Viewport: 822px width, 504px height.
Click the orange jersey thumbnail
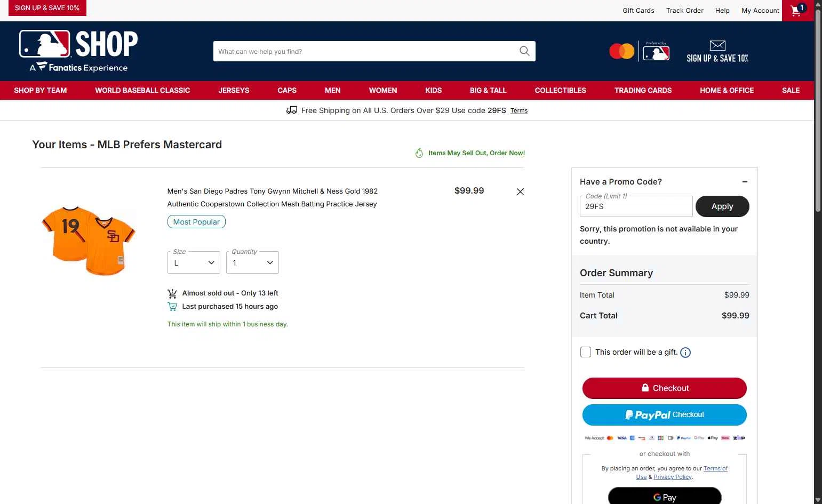click(x=89, y=241)
